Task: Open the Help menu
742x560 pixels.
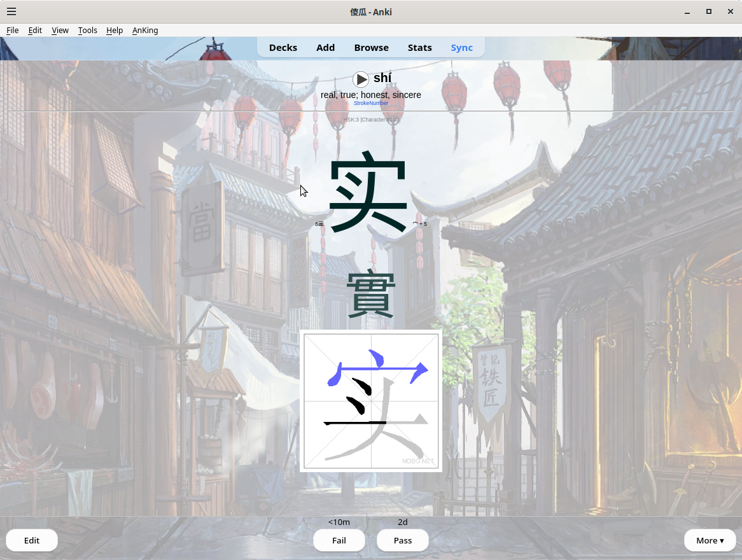Action: tap(115, 31)
